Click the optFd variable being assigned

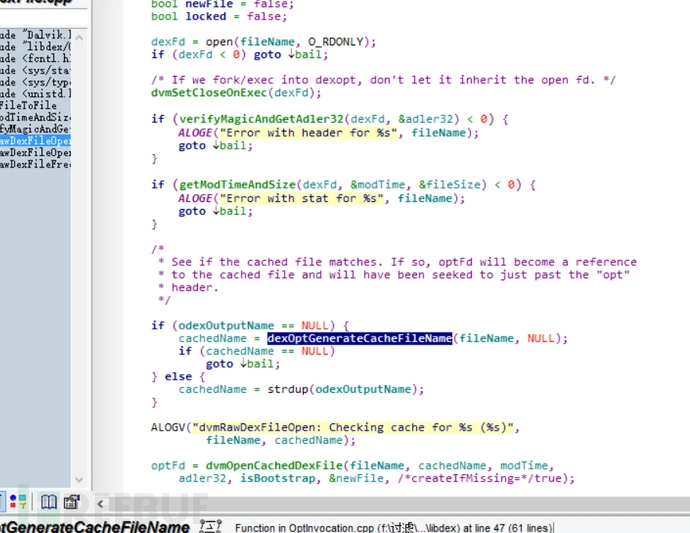(168, 466)
